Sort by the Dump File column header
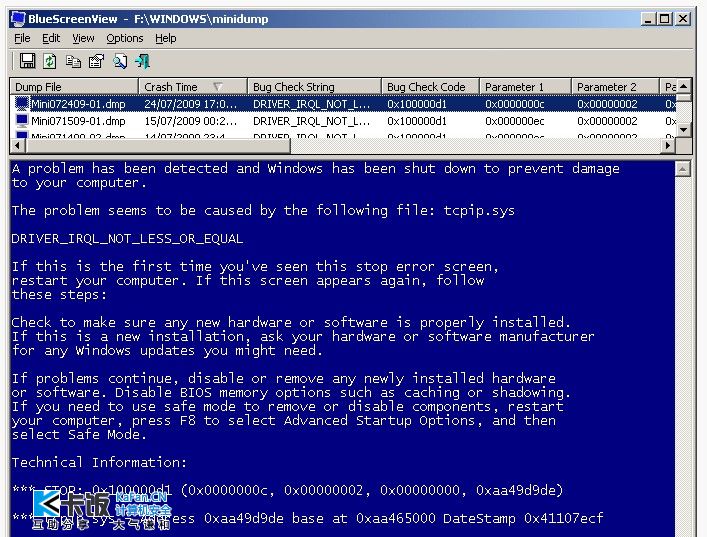 74,87
